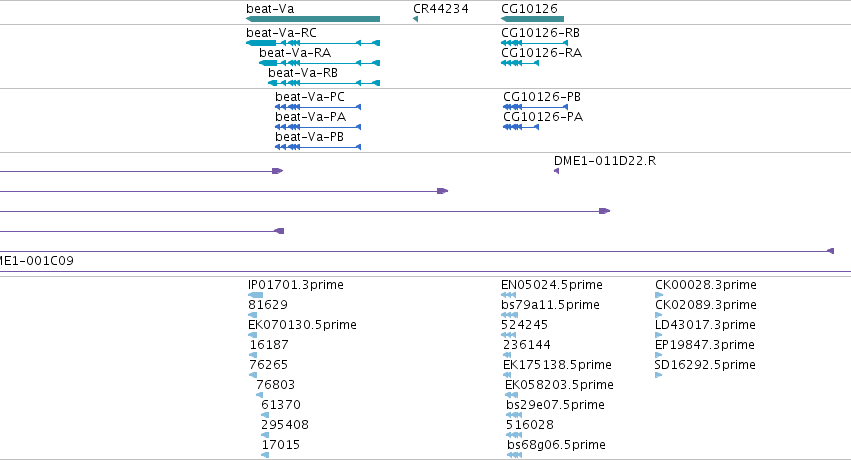851x460 pixels.
Task: Click the CR44234 gene glyph
Action: pos(415,19)
